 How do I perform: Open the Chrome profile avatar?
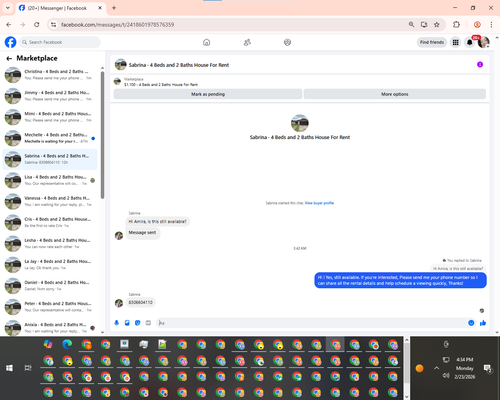coord(477,25)
